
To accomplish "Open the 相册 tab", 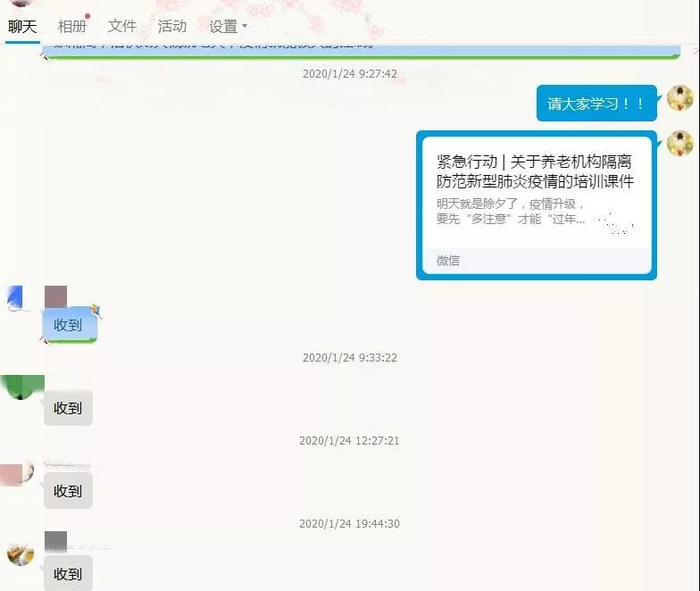I will pyautogui.click(x=72, y=27).
